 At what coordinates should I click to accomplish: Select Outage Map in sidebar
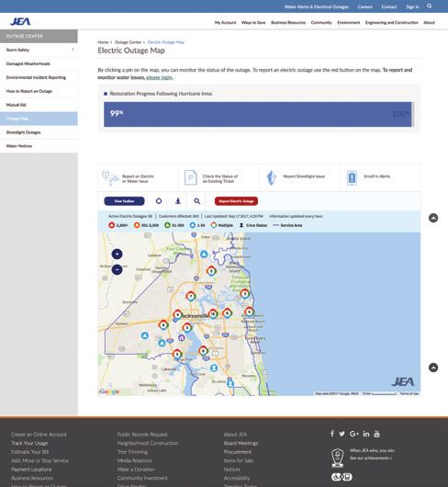coord(39,119)
